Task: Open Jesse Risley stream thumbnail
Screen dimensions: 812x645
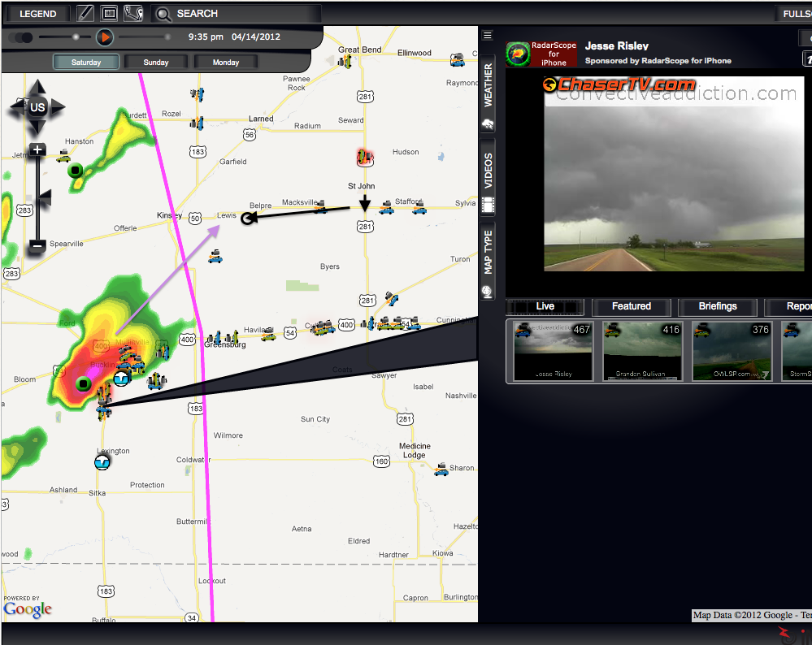Action: click(554, 351)
